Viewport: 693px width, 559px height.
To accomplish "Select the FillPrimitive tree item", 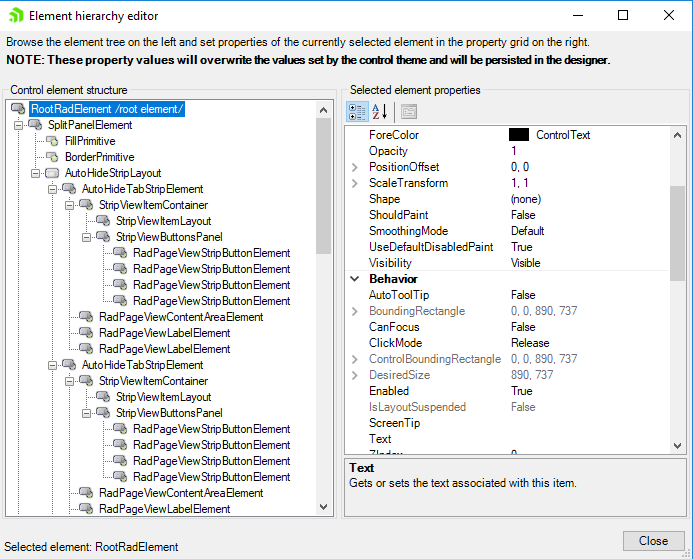I will tap(90, 141).
